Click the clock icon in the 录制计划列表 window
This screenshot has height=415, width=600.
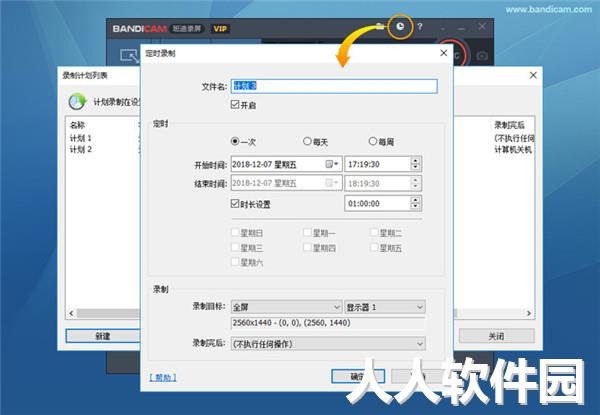pos(77,101)
